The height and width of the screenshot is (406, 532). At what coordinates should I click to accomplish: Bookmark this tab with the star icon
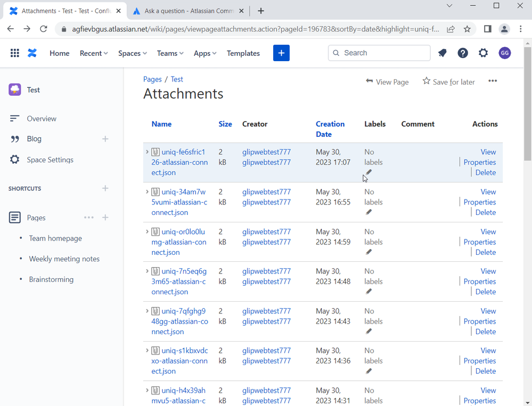click(x=467, y=29)
